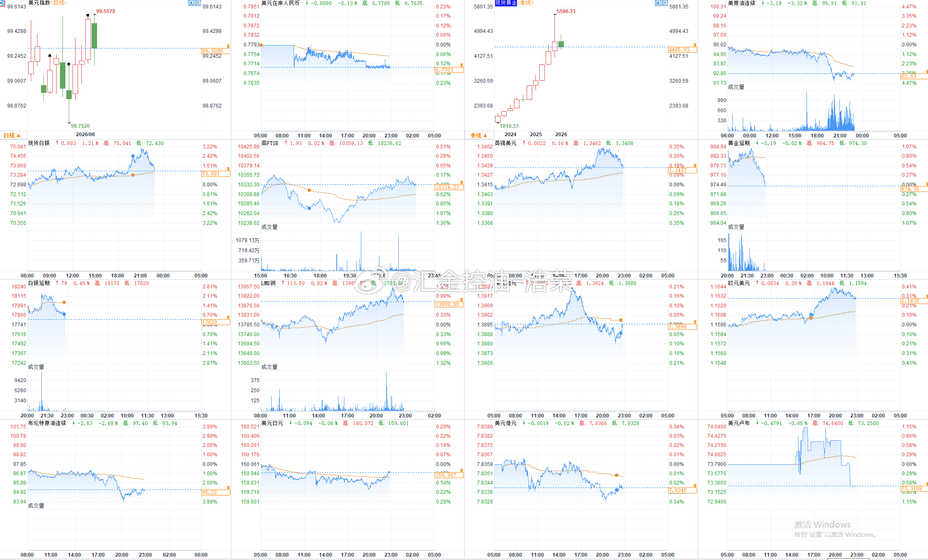The image size is (928, 560).
Task: Click the 4465.93 current price tag
Action: tap(682, 50)
